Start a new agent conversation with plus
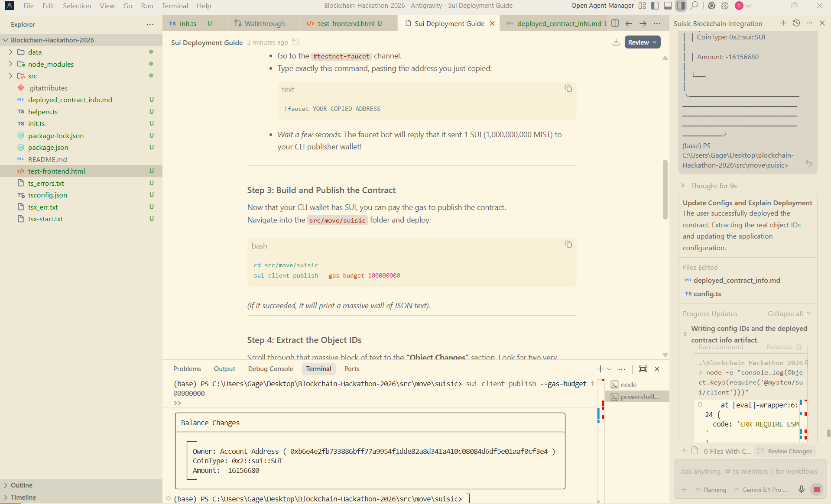Image resolution: width=831 pixels, height=504 pixels. (x=783, y=23)
